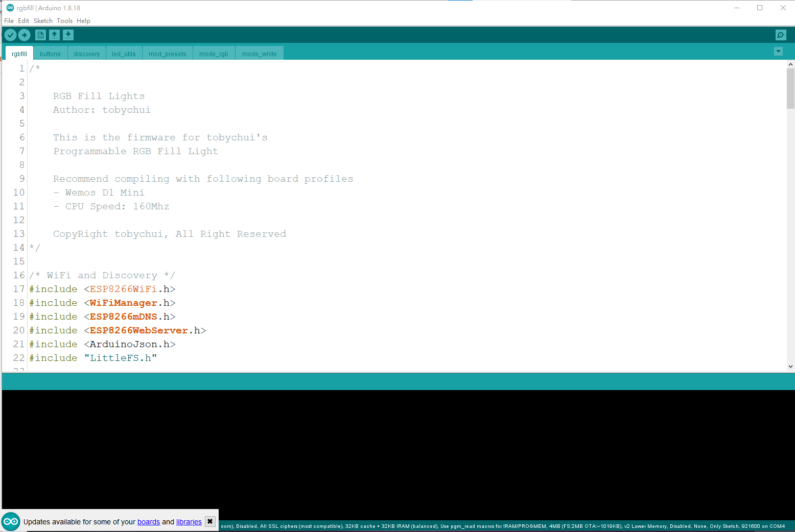Create a new sketch with New icon

point(40,35)
